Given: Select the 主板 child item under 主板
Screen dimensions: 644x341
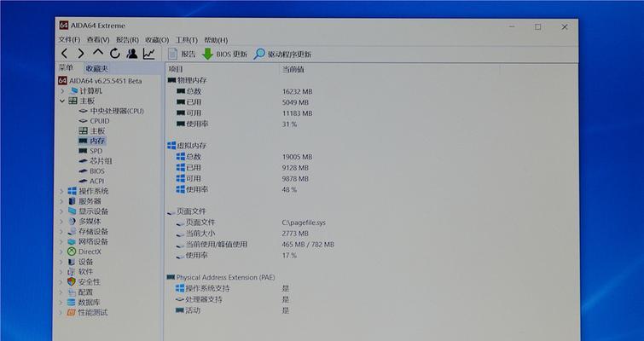Looking at the screenshot, I should [x=92, y=131].
